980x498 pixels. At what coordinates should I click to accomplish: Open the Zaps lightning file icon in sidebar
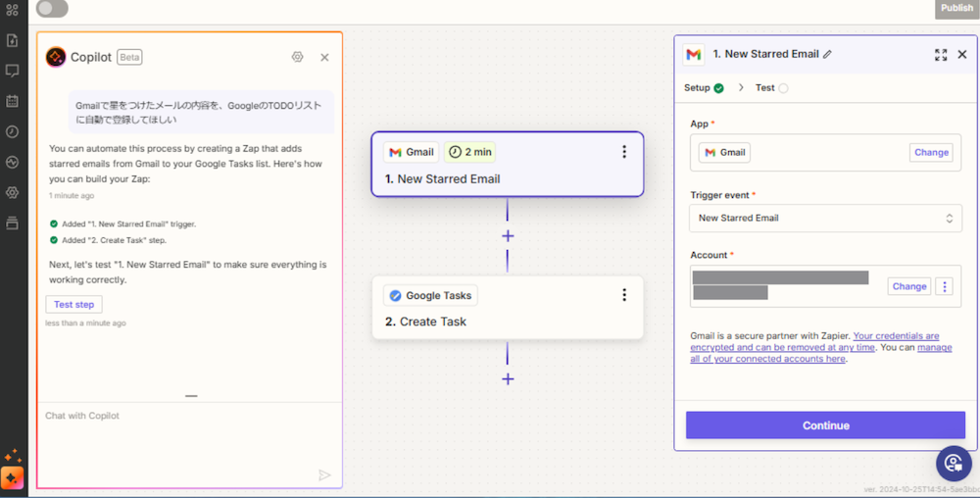[12, 40]
